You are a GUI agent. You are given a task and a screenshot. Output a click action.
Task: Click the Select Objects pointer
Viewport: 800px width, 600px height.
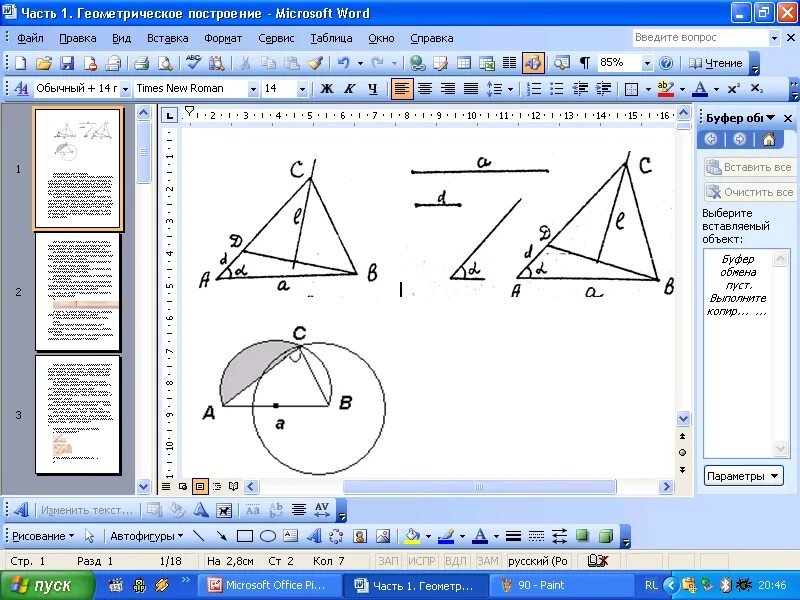(x=90, y=536)
